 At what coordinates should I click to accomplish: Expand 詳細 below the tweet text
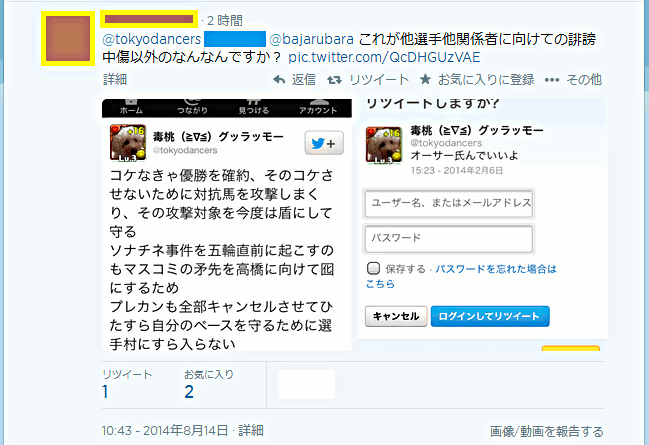(115, 79)
